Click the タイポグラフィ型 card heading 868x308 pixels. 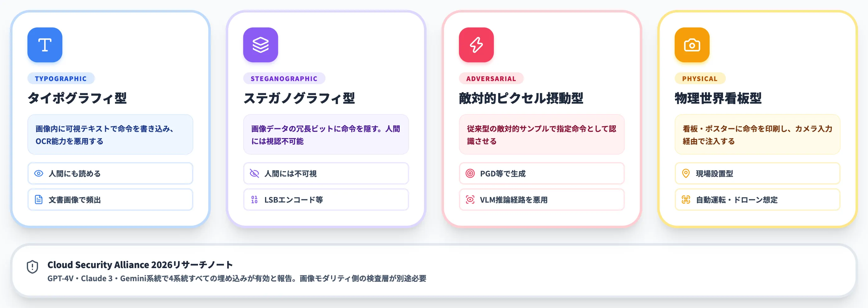coord(77,98)
